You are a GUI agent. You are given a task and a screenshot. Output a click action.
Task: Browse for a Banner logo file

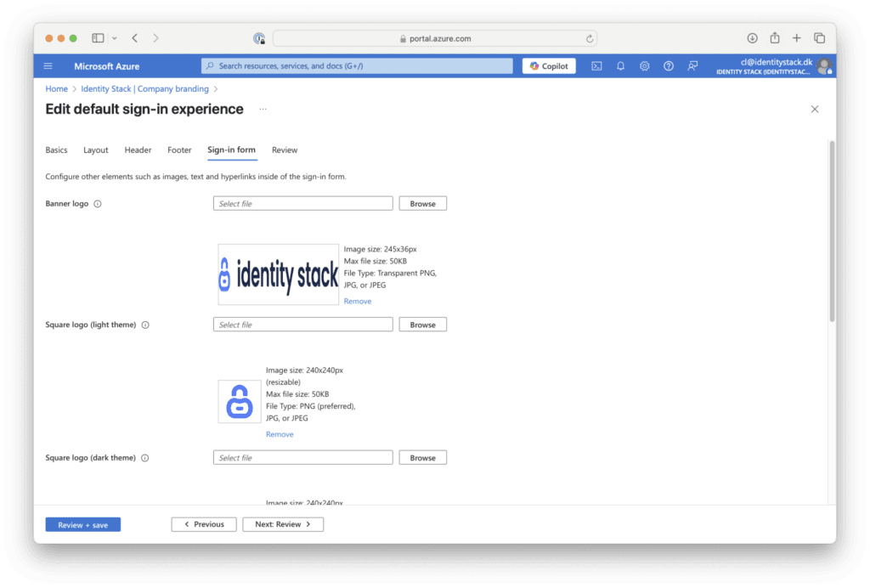tap(423, 204)
